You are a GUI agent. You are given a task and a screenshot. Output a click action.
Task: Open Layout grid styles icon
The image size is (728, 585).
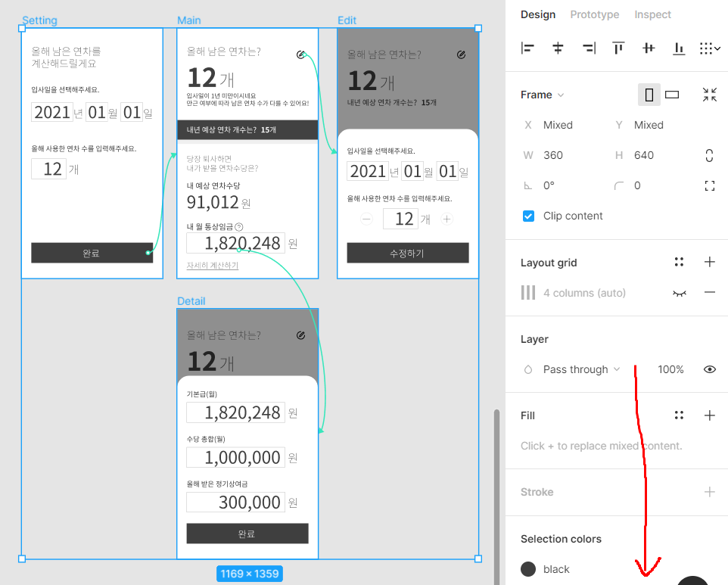click(679, 263)
